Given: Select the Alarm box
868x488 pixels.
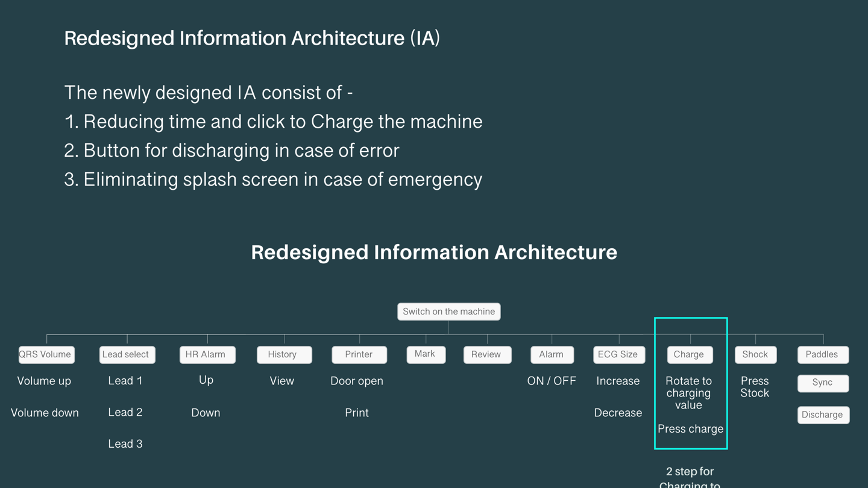Looking at the screenshot, I should click(x=552, y=354).
